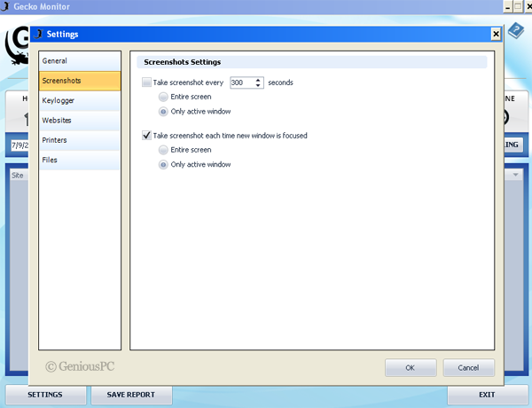This screenshot has width=532, height=408.
Task: Click the Gecko Monitor title bar icon
Action: pos(5,6)
